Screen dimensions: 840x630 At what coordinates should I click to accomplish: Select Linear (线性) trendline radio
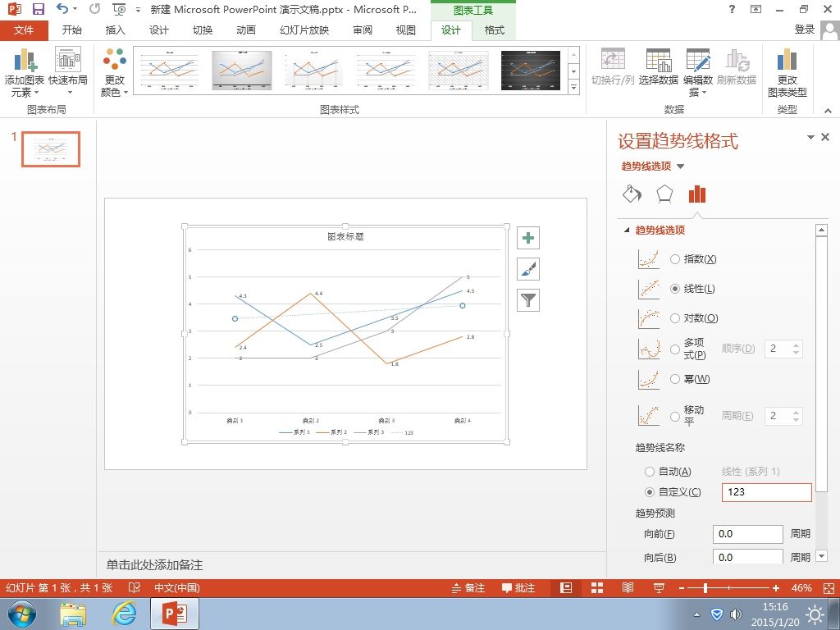[x=675, y=289]
